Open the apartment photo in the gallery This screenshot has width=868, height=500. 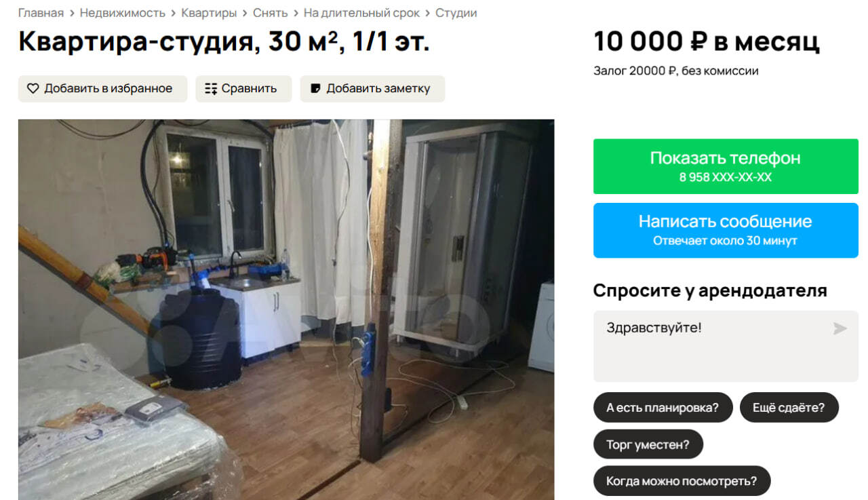(286, 309)
